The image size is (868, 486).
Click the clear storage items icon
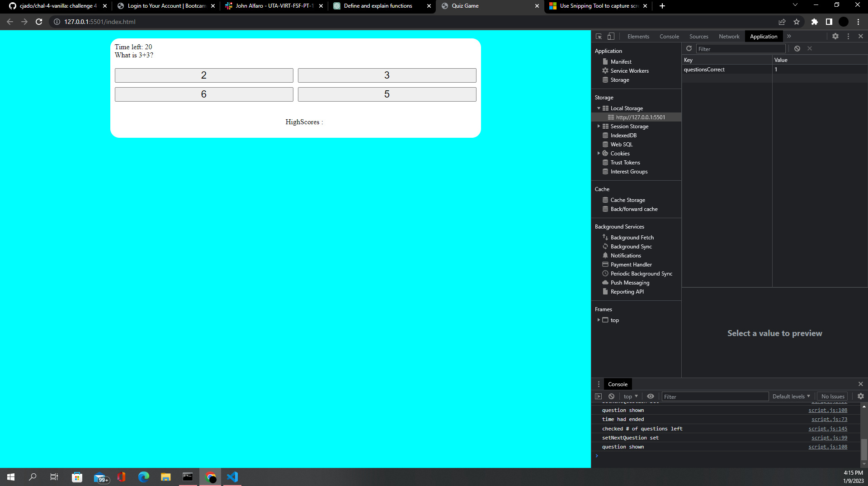[797, 49]
